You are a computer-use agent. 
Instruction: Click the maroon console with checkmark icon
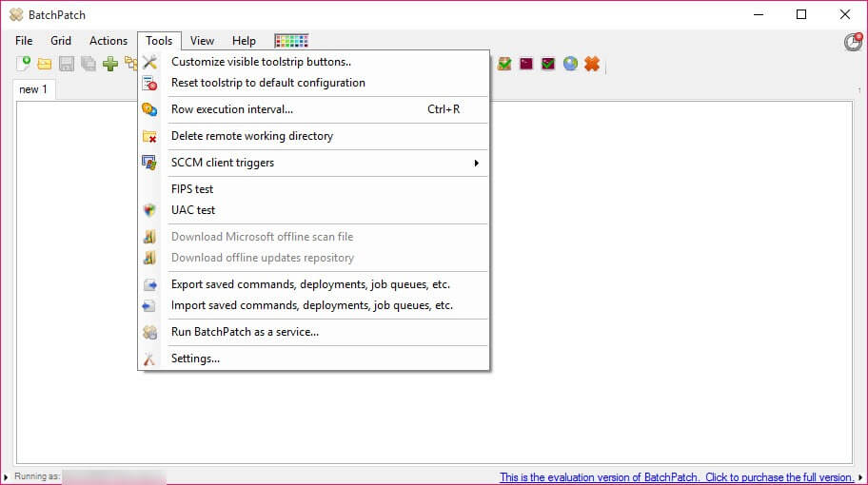coord(548,64)
